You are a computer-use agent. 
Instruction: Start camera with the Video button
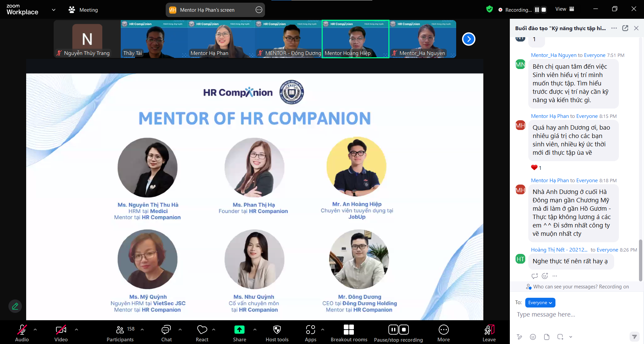pyautogui.click(x=61, y=333)
